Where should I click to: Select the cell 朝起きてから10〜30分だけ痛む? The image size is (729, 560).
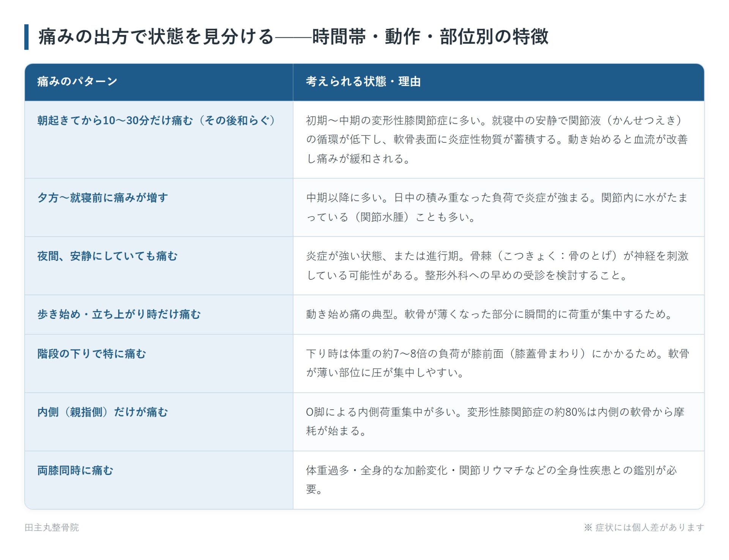tap(159, 139)
